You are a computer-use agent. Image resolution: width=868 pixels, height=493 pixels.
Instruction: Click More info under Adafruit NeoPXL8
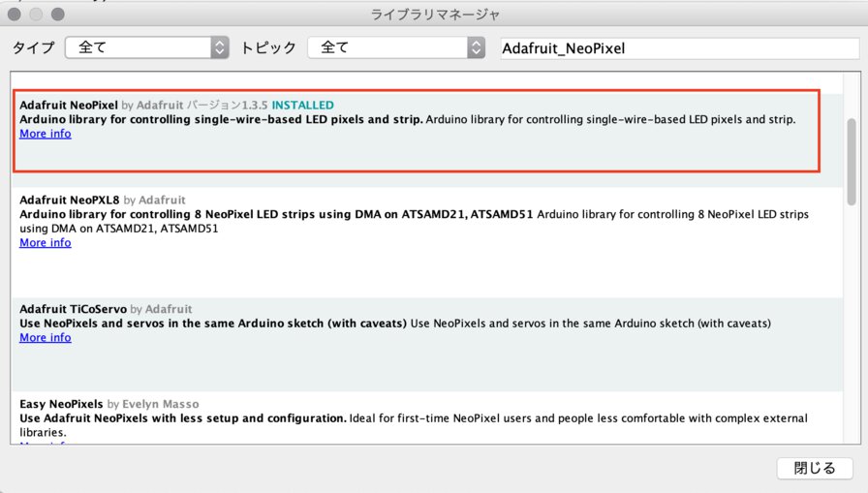click(46, 242)
